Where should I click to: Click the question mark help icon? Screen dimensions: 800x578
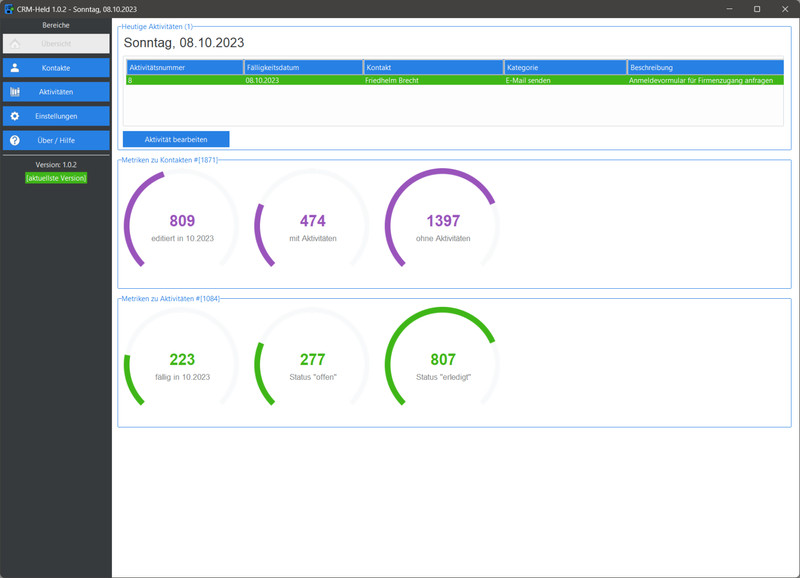[15, 140]
